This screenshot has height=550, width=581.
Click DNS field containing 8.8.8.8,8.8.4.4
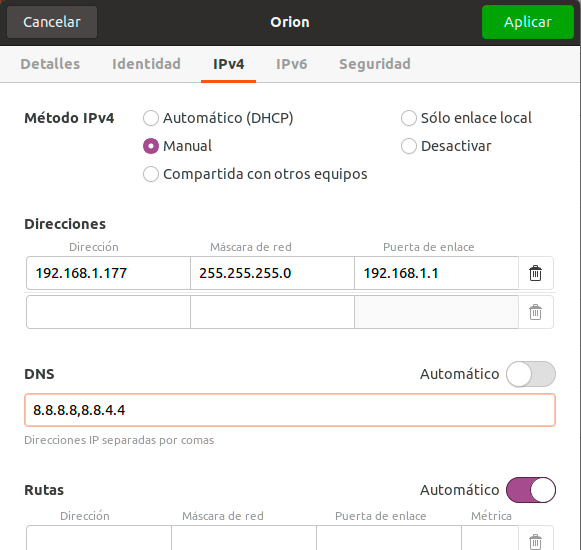point(290,410)
